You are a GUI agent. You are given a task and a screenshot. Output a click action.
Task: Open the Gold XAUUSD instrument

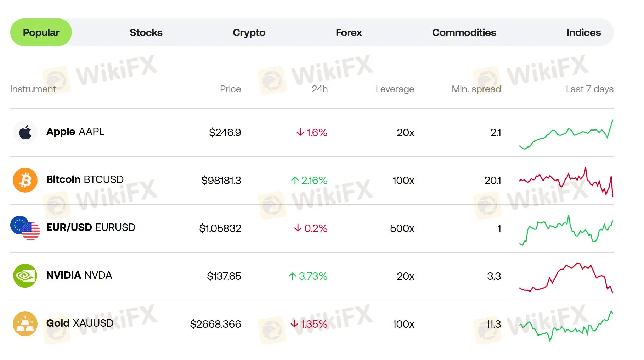click(x=80, y=323)
